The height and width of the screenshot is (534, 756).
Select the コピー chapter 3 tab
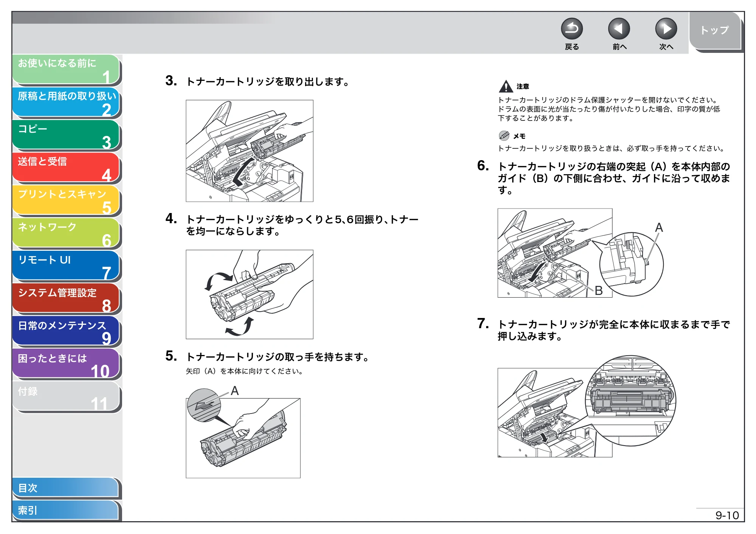click(x=66, y=135)
